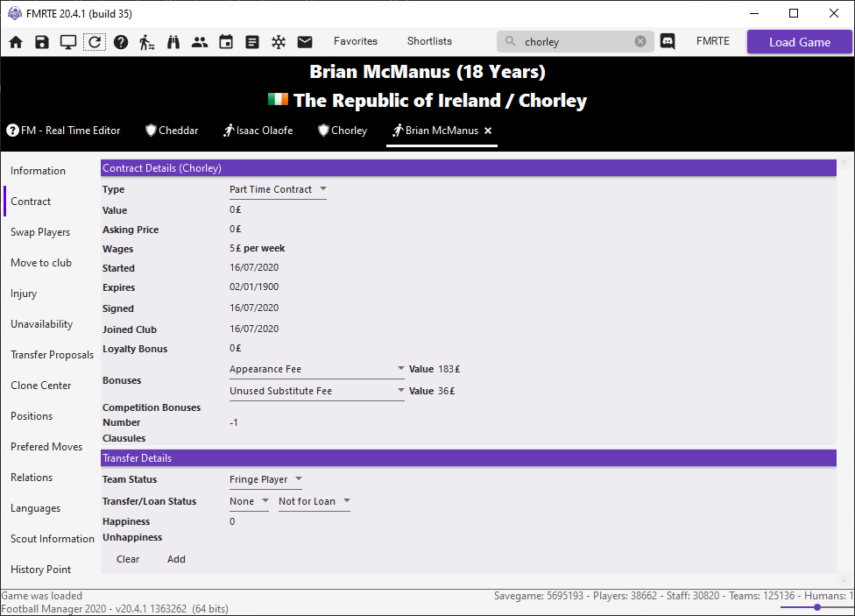The image size is (855, 616).
Task: Click the magnifier icon in search box
Action: coord(511,41)
